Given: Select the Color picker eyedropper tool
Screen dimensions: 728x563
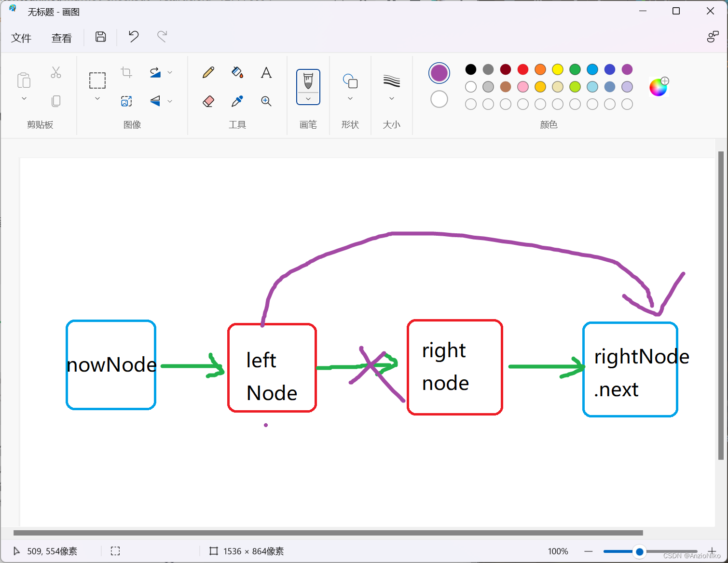Looking at the screenshot, I should 237,101.
